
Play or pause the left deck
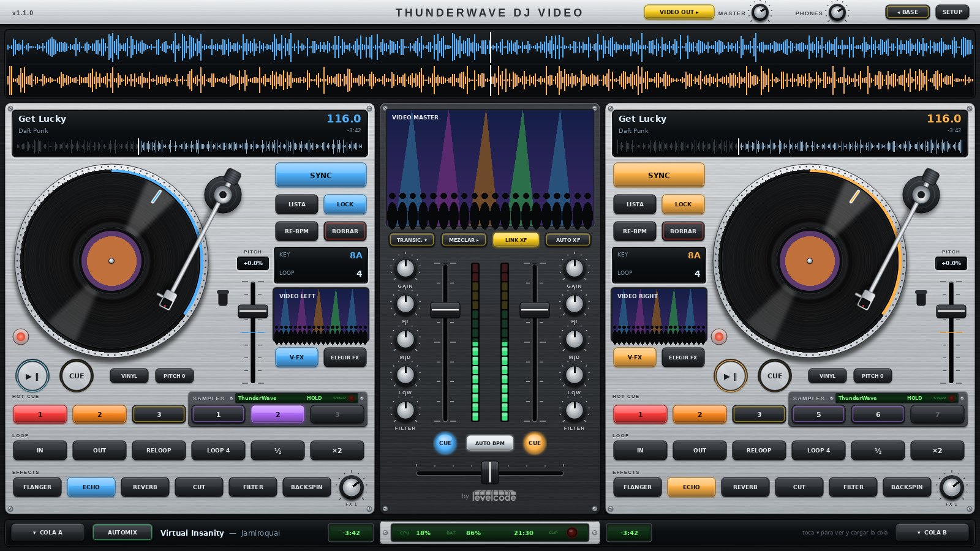[32, 376]
